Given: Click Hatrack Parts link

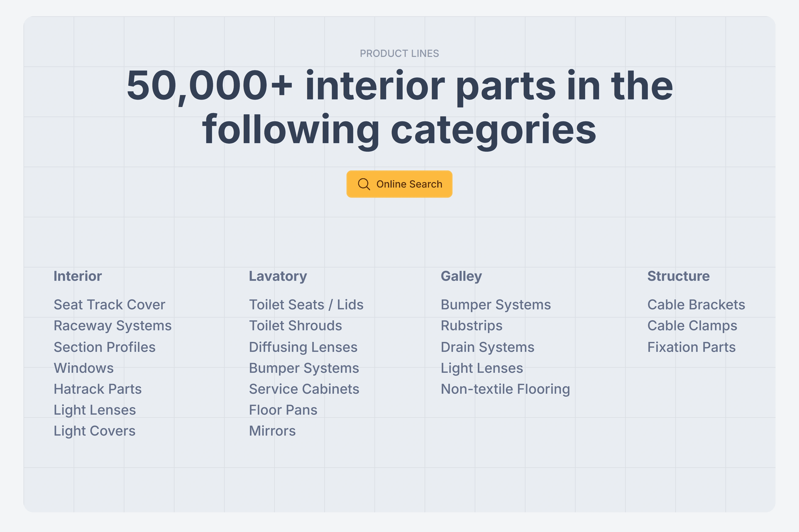Looking at the screenshot, I should coord(97,389).
